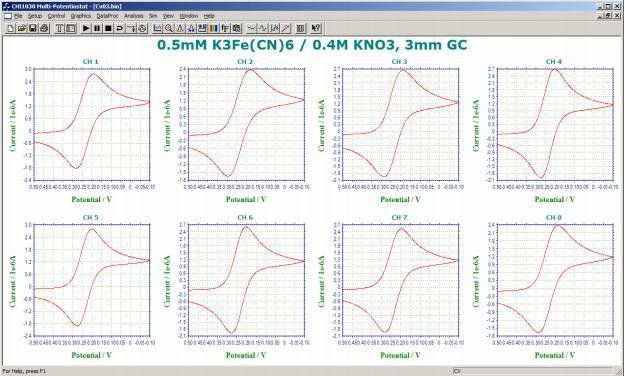The width and height of the screenshot is (625, 376).
Task: Click the CH 7 plot title label
Action: pyautogui.click(x=399, y=217)
